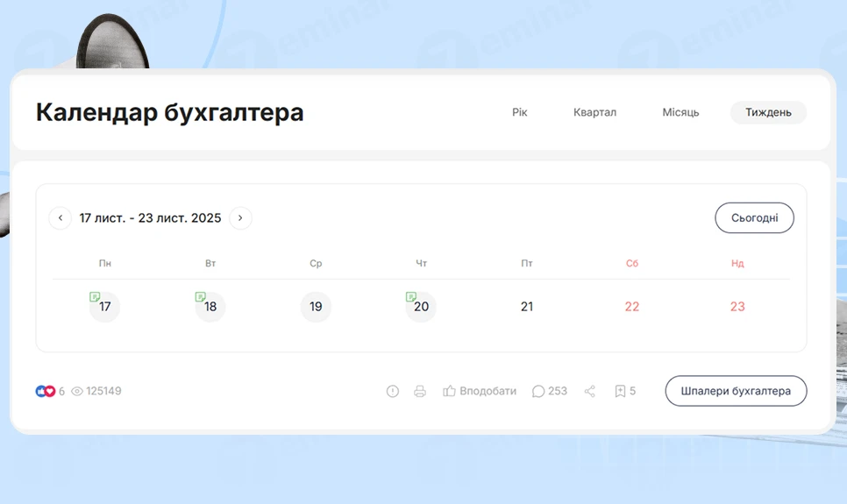Go to previous week with left chevron

pos(60,218)
